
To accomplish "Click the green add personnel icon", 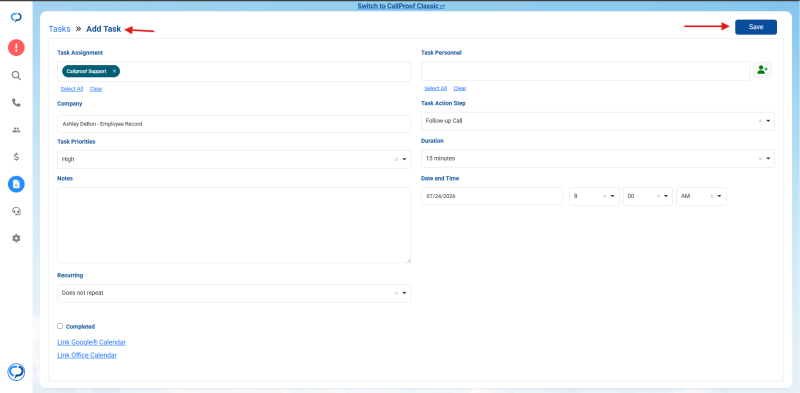I will pyautogui.click(x=762, y=70).
